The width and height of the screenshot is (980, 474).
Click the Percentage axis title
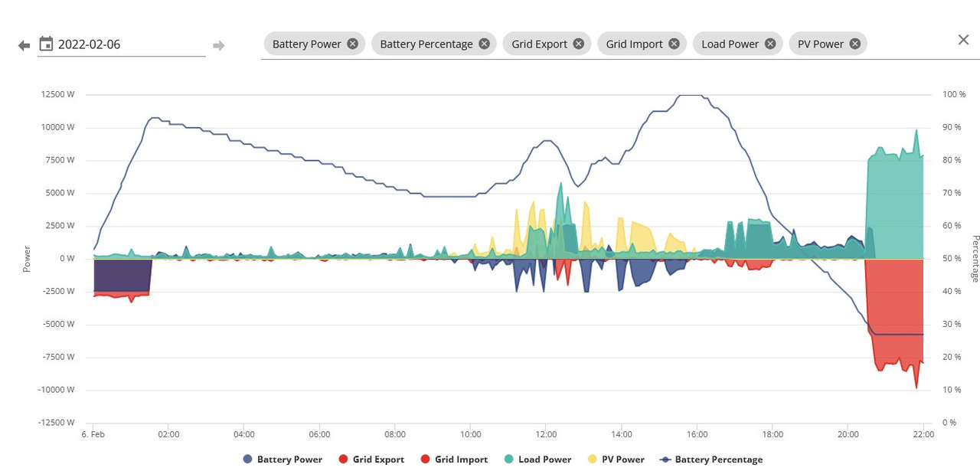click(x=975, y=259)
